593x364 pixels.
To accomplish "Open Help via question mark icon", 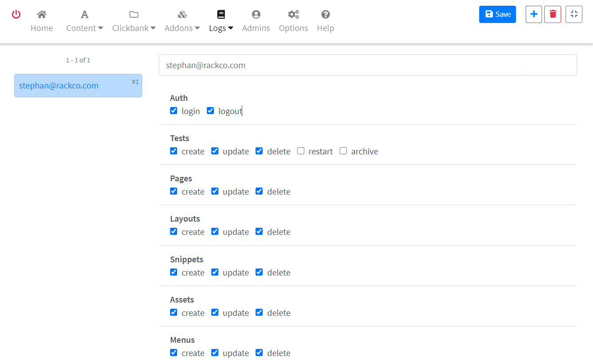I will tap(326, 15).
